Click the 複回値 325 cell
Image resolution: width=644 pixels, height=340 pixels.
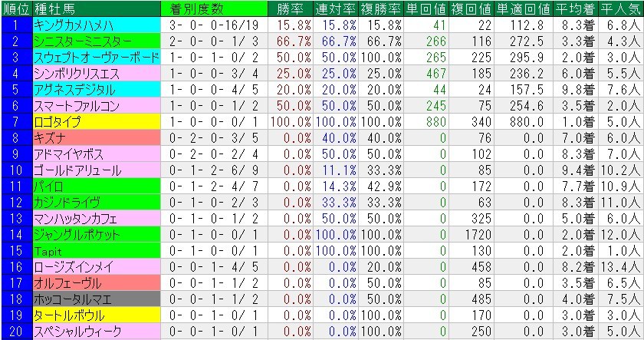471,218
